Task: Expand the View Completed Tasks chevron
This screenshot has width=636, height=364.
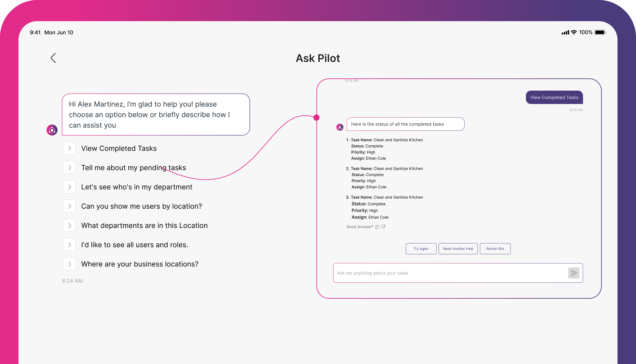Action: pyautogui.click(x=69, y=149)
